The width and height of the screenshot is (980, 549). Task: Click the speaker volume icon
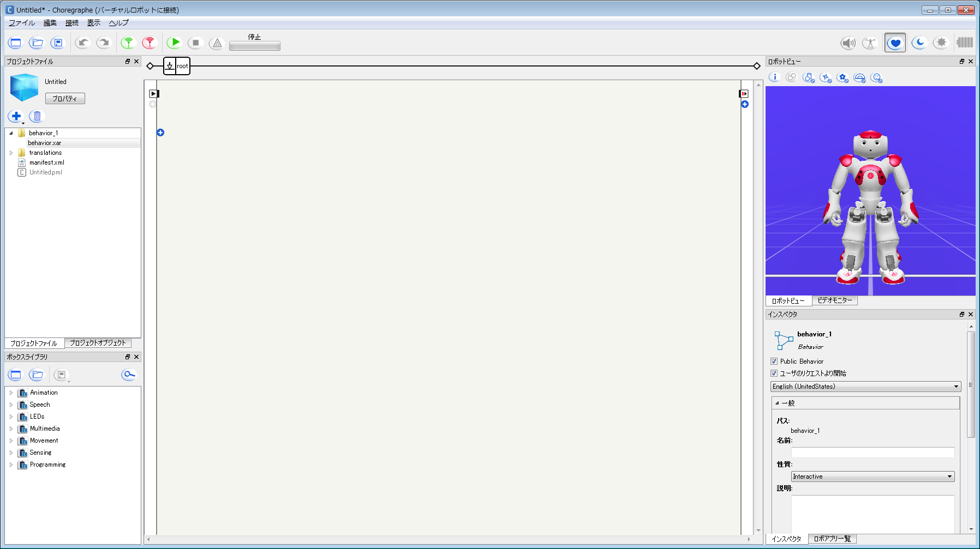click(x=848, y=43)
